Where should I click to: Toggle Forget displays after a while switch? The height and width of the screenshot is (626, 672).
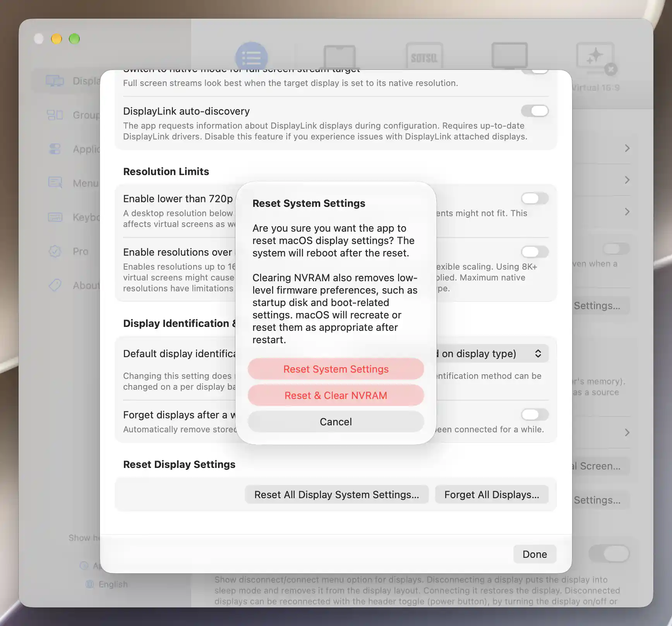click(x=535, y=414)
